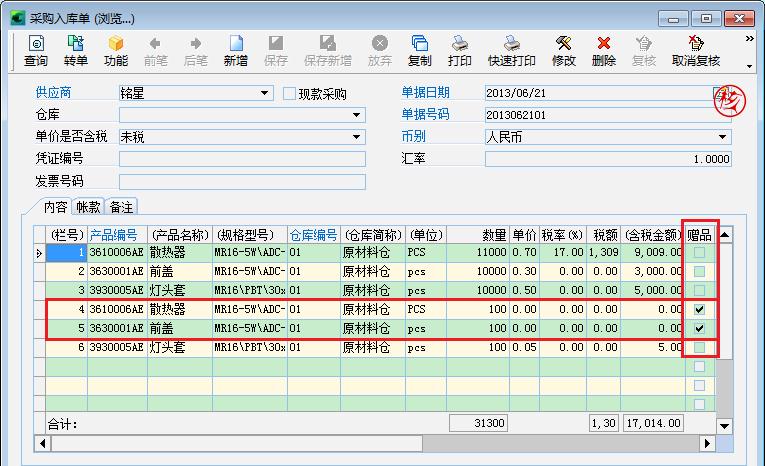Image resolution: width=765 pixels, height=466 pixels.
Task: Expand toolbar overflow chevron at right
Action: pos(749,38)
